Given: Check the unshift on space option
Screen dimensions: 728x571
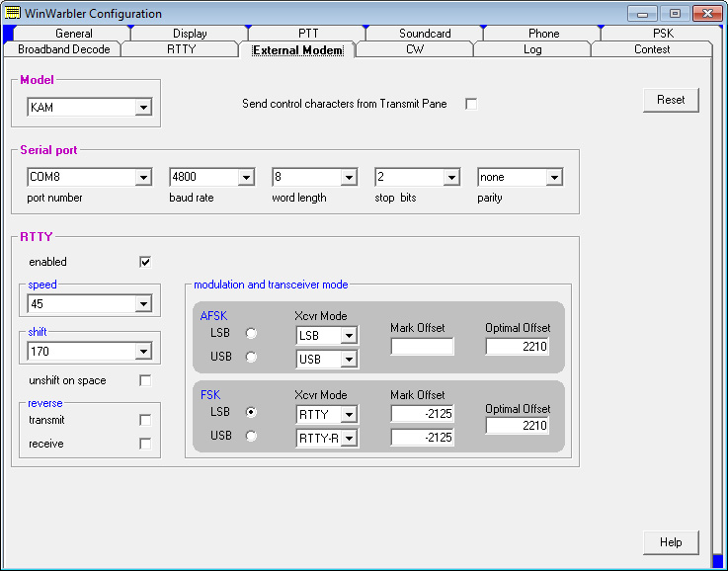Looking at the screenshot, I should [x=145, y=380].
